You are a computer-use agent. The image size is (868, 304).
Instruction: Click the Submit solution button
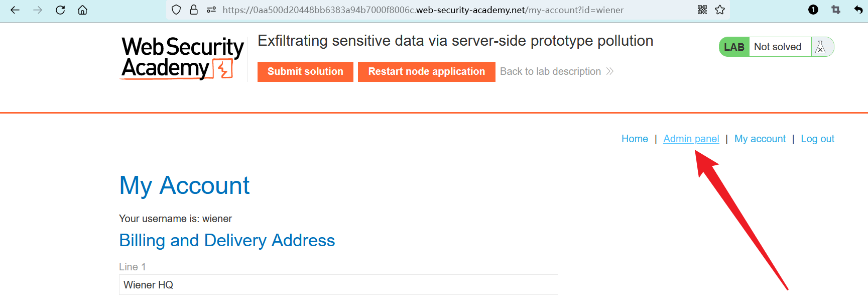pyautogui.click(x=305, y=72)
